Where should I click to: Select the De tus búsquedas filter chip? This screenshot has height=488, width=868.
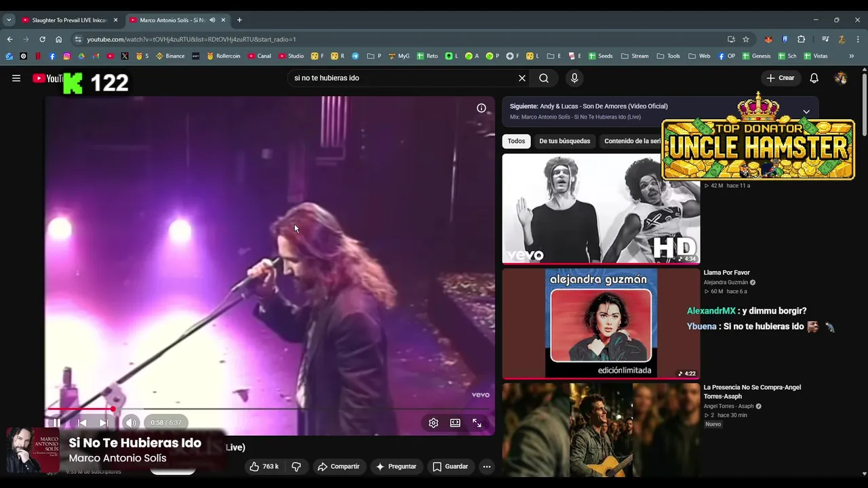565,141
